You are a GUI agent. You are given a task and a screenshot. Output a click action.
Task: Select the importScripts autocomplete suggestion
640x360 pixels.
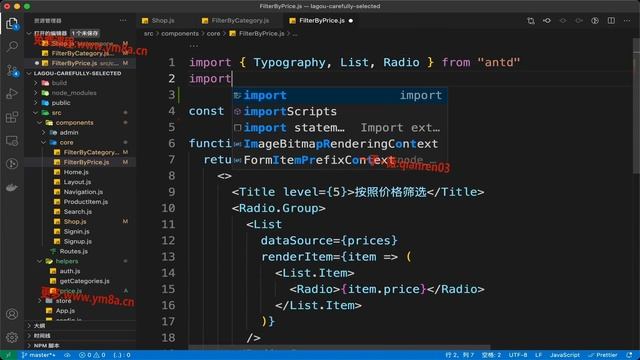pos(340,111)
